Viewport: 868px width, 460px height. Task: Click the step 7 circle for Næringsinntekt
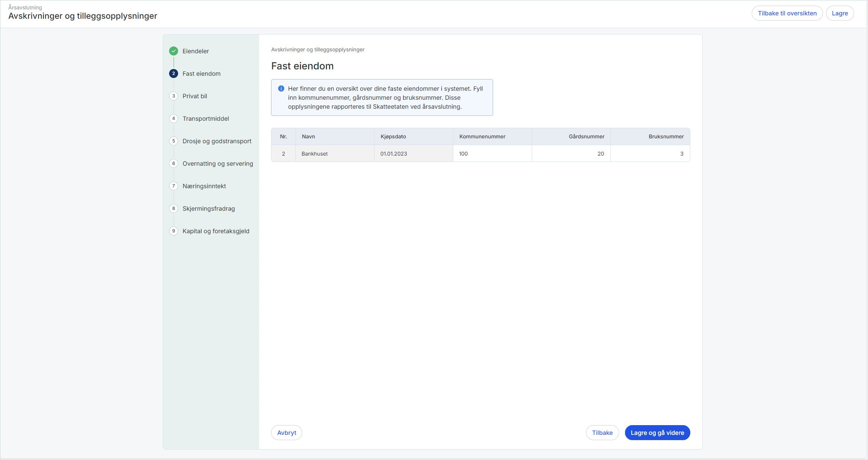pos(173,186)
